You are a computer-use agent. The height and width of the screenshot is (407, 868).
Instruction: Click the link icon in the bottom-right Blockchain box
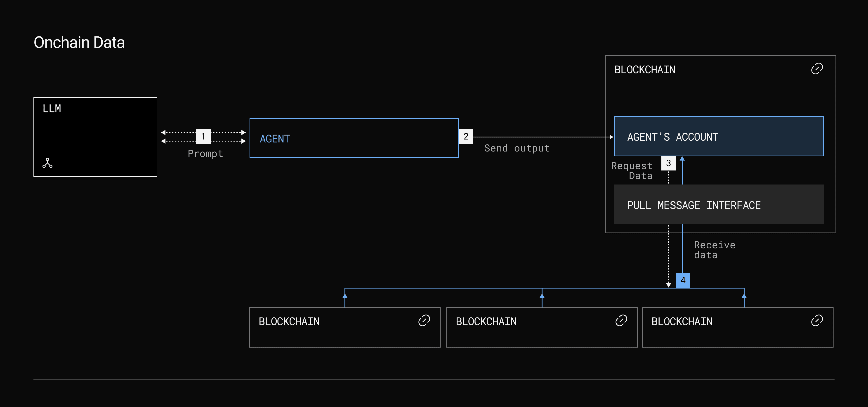816,320
